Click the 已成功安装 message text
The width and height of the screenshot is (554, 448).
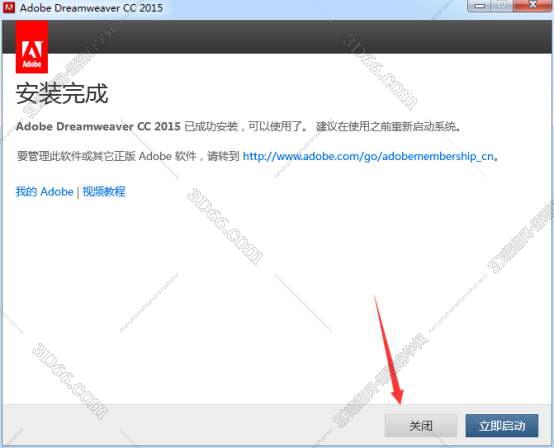click(x=239, y=126)
